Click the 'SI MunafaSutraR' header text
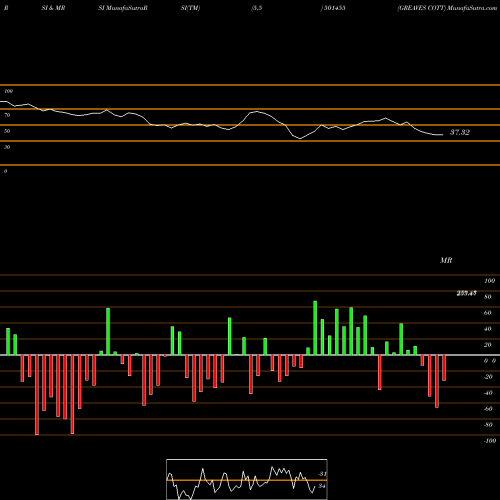 point(123,8)
